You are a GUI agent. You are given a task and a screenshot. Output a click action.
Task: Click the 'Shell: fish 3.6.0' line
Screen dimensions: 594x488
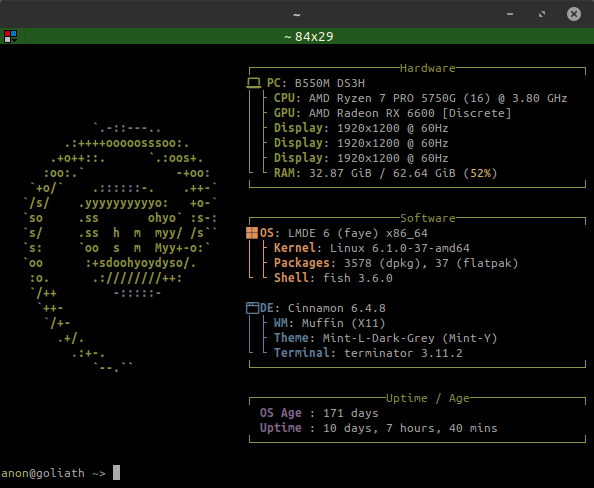coord(333,278)
